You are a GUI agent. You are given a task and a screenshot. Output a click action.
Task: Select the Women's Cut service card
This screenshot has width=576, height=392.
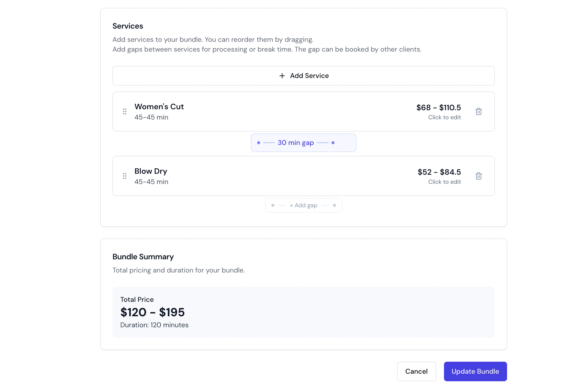tap(273, 111)
